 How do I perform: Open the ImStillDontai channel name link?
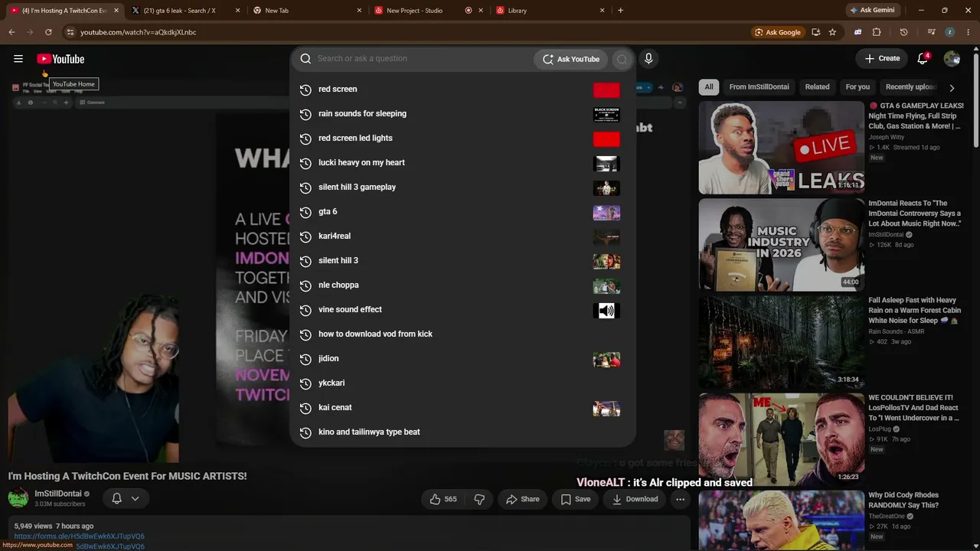[58, 494]
